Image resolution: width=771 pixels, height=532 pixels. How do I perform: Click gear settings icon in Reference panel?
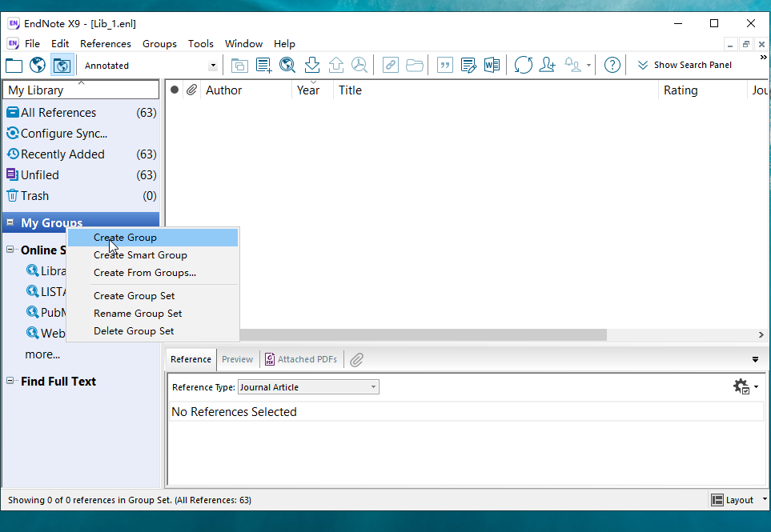pyautogui.click(x=741, y=386)
